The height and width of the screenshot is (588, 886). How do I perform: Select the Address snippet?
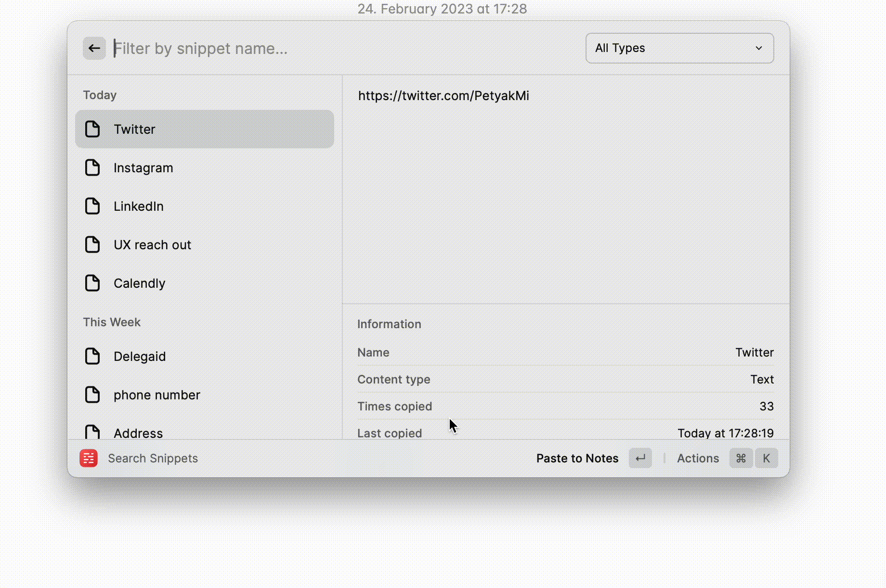click(x=138, y=433)
